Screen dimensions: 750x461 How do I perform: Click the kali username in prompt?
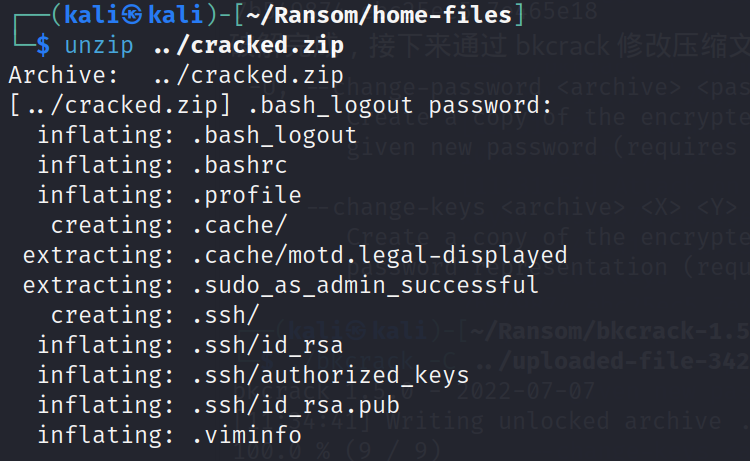tap(91, 15)
